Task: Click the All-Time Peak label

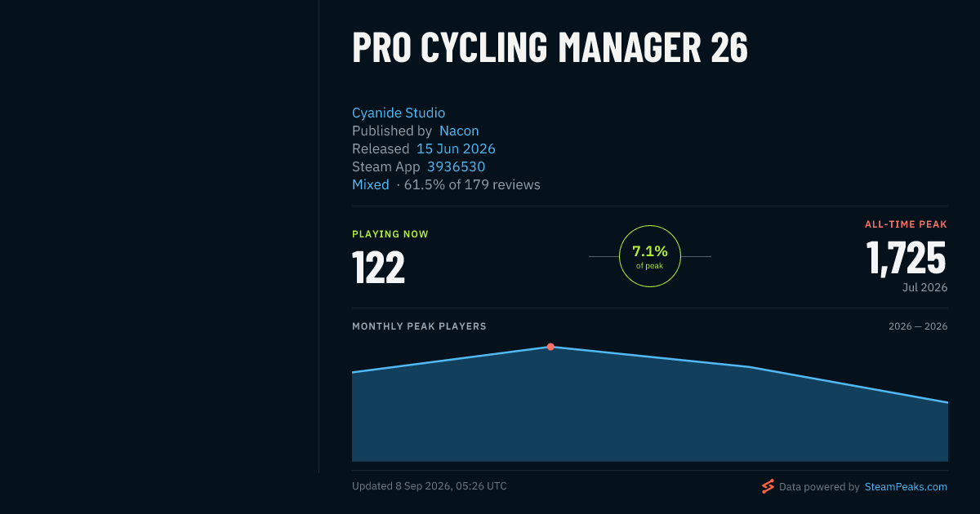Action: [x=906, y=224]
